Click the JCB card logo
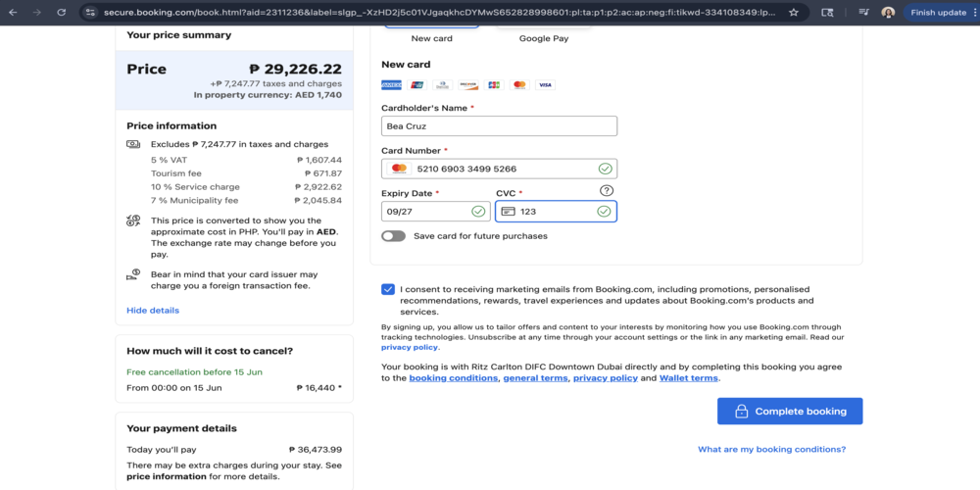980x490 pixels. 494,85
